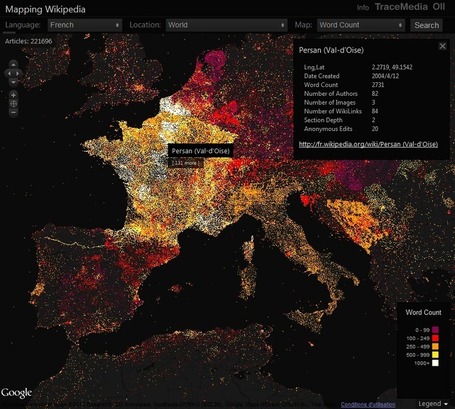Reset view with the globe icon
This screenshot has height=409, width=455.
[13, 104]
